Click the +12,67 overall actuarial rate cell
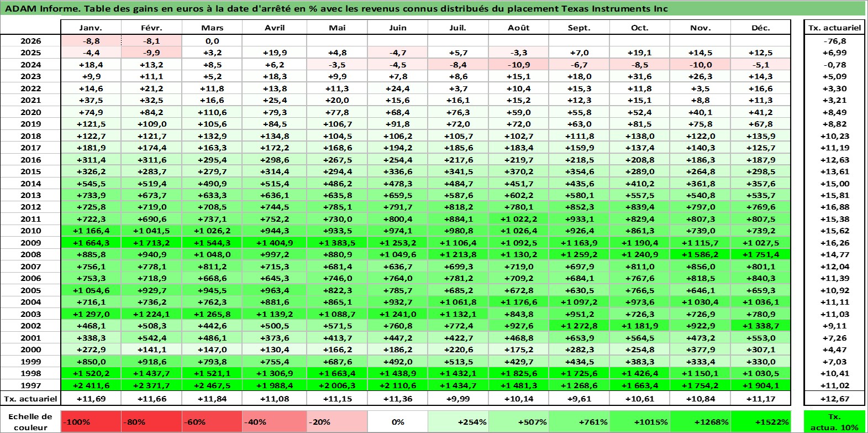Viewport: 868px width, 433px height. pyautogui.click(x=834, y=398)
